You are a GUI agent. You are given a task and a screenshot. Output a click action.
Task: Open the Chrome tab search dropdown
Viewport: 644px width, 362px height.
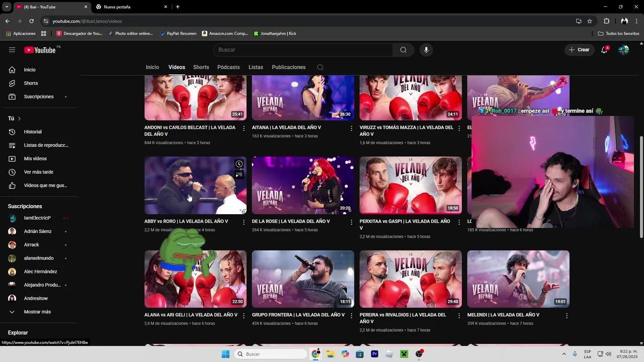point(7,7)
